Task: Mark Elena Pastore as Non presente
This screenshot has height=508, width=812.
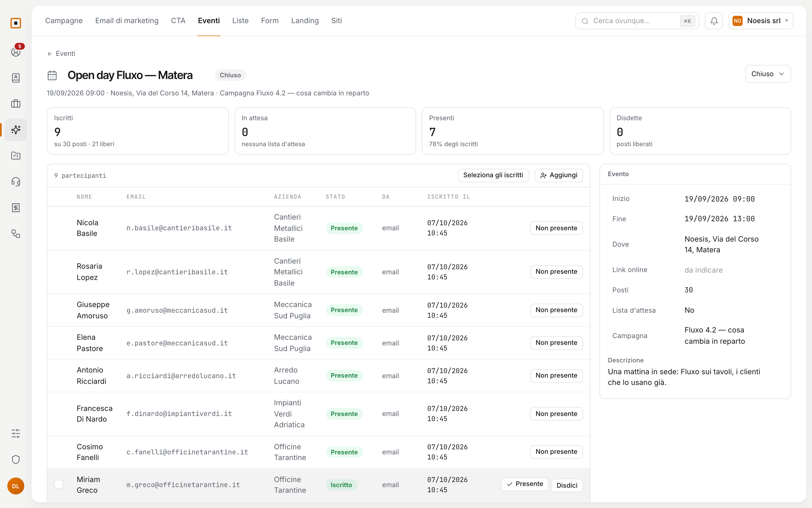Action: [556, 343]
